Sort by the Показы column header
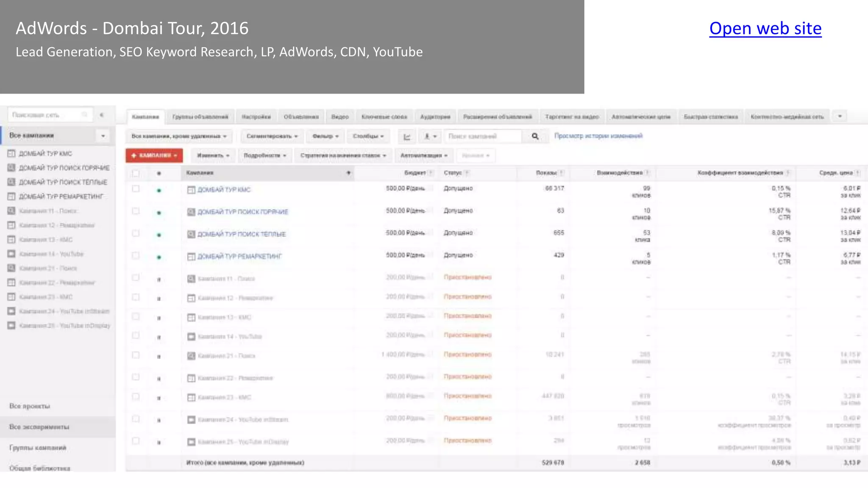868x488 pixels. (546, 173)
